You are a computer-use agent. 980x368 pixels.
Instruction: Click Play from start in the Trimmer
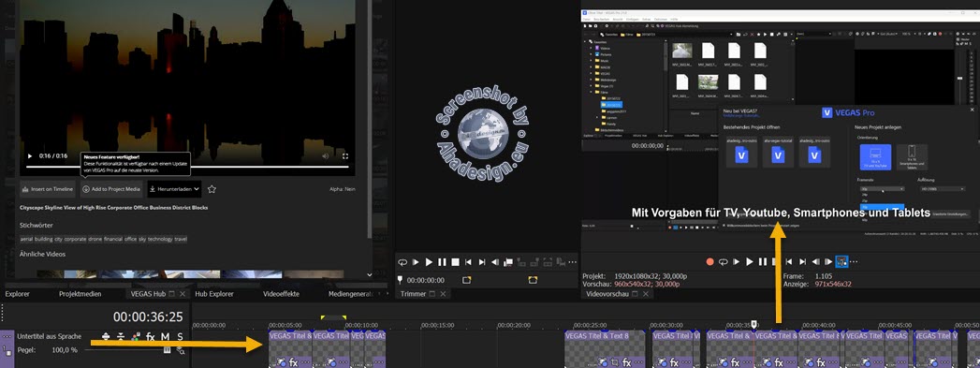tap(417, 262)
